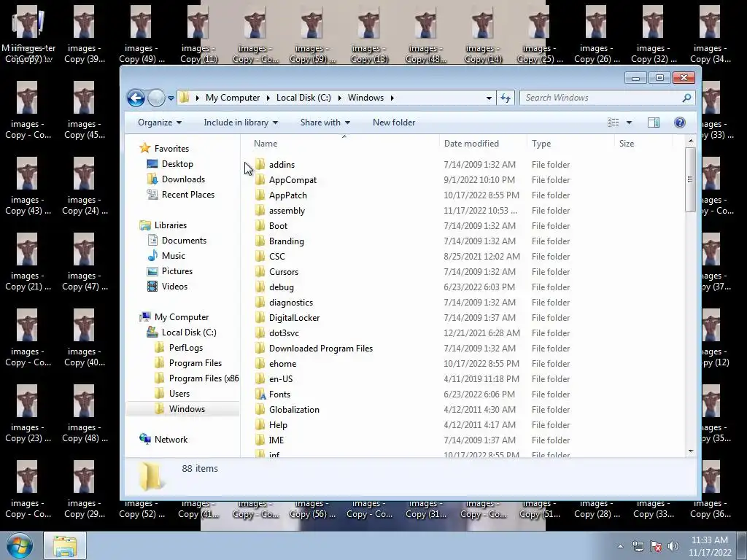Click the Local Disk (C:) breadcrumb
The height and width of the screenshot is (560, 747).
(x=303, y=98)
